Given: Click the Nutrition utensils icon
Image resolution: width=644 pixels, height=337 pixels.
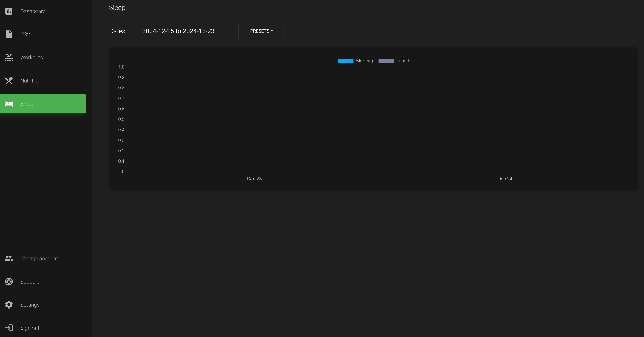Looking at the screenshot, I should (9, 80).
